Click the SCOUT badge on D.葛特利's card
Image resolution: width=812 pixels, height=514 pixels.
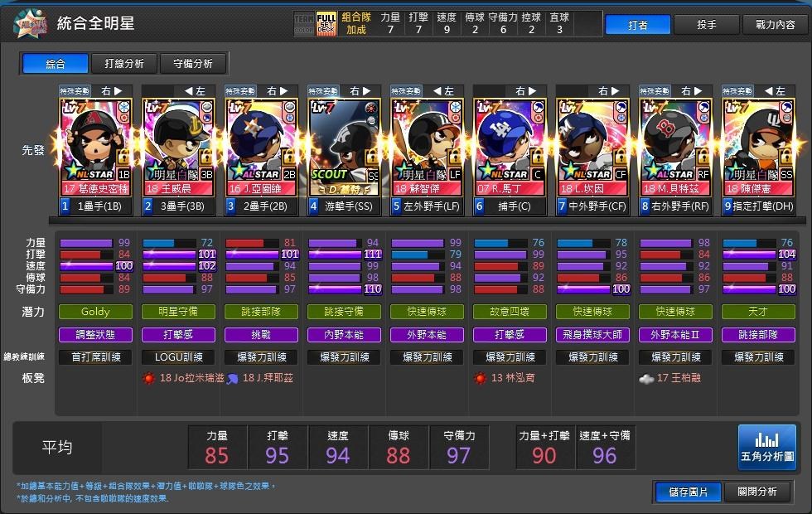tap(331, 176)
